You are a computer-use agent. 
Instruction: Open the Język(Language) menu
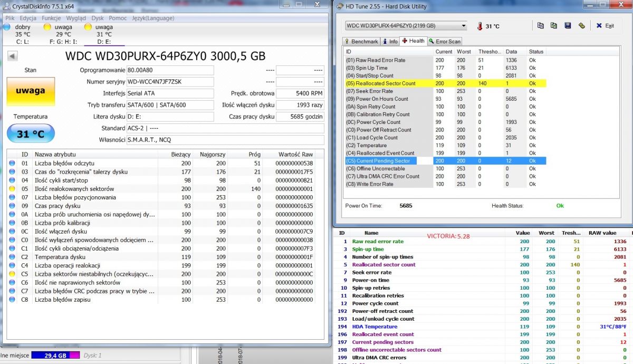click(152, 18)
